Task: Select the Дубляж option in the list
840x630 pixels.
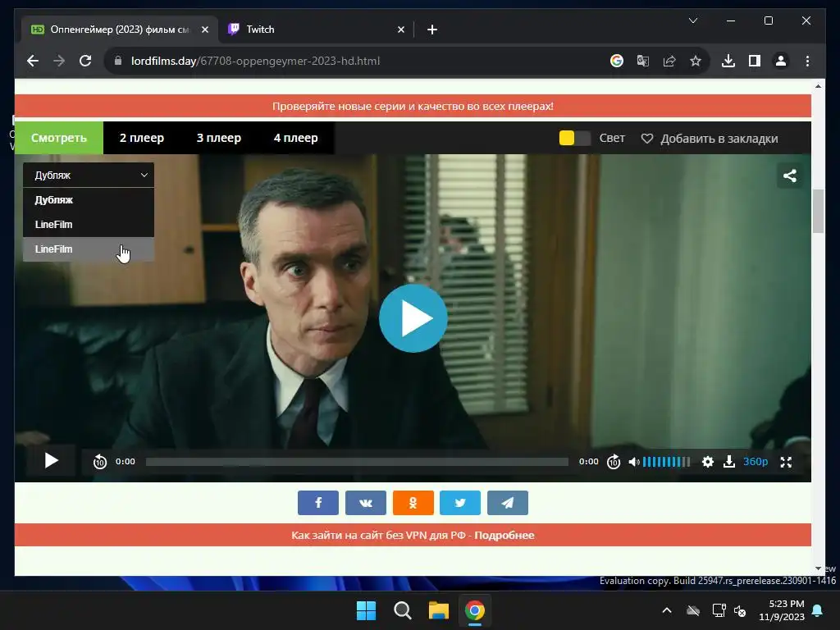Action: click(x=89, y=200)
